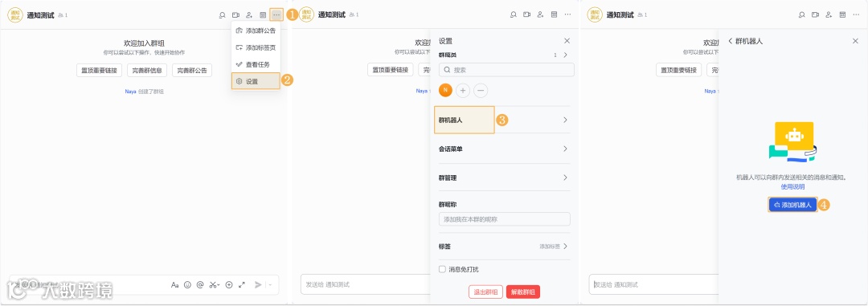868x306 pixels.
Task: Click the Naya name link in the dropdown-menu panel
Action: 130,92
